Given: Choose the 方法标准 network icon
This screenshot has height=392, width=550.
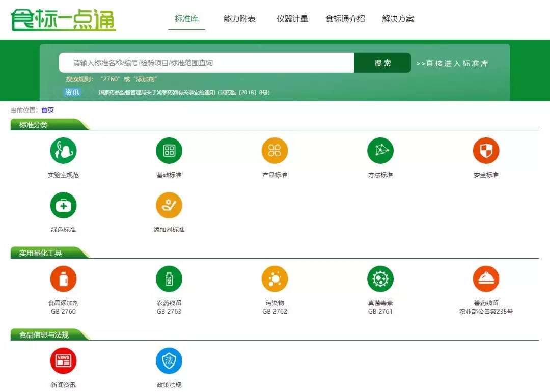Looking at the screenshot, I should pyautogui.click(x=380, y=151).
